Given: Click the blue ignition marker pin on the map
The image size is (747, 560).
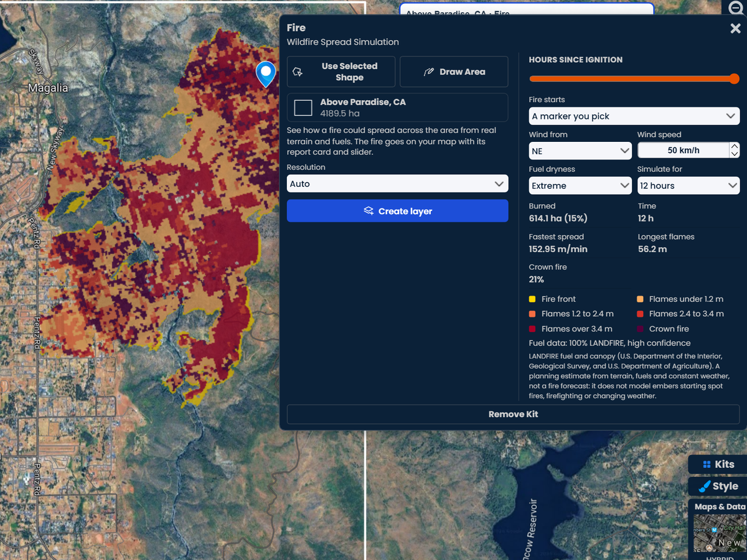Looking at the screenshot, I should (x=266, y=74).
